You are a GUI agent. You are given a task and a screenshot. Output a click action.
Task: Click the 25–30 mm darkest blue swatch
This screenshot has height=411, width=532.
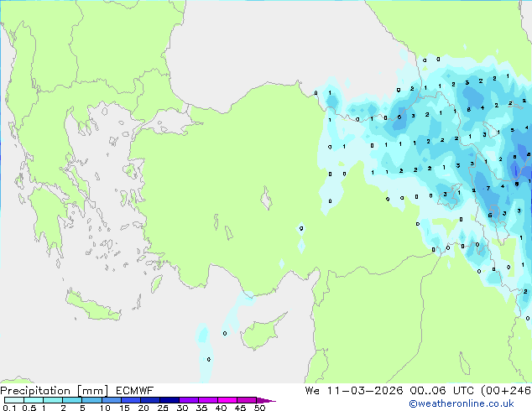click(170, 400)
